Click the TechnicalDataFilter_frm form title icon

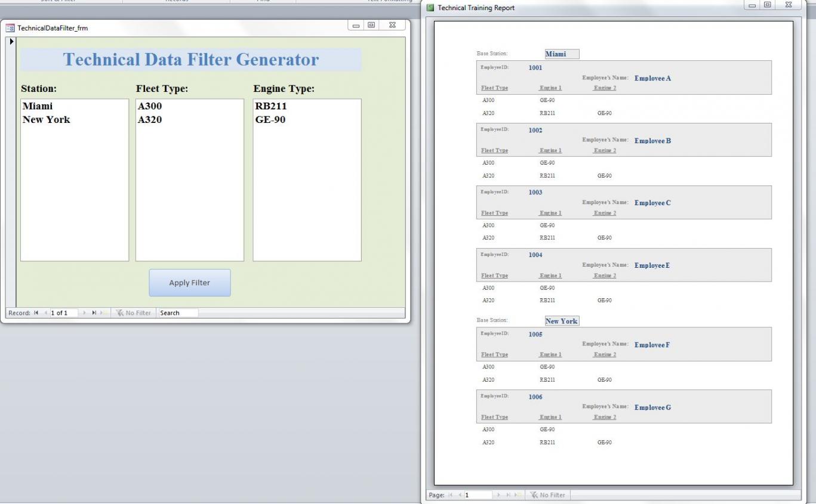click(10, 28)
